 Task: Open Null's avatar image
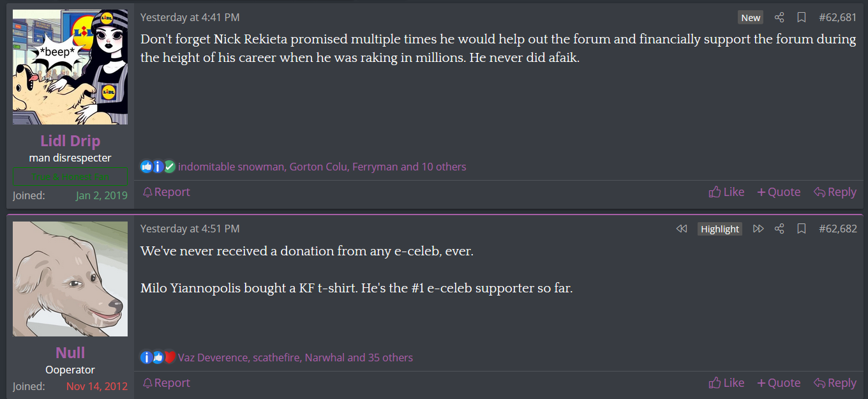70,279
